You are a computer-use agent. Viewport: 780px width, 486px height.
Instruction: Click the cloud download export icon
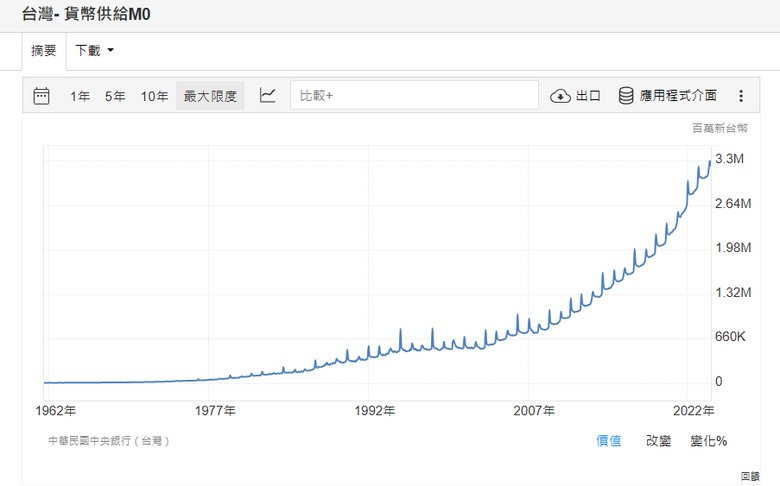pos(560,96)
